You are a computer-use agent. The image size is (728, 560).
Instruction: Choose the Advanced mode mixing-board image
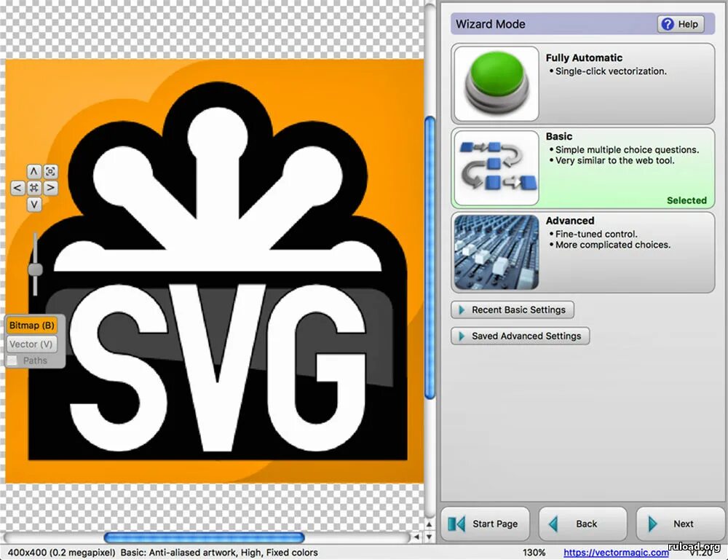point(496,252)
